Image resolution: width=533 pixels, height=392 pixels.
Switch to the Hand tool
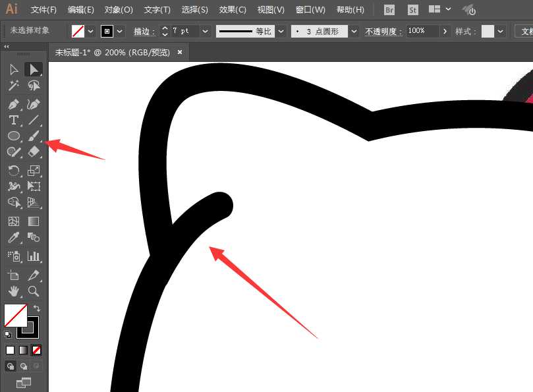(x=14, y=291)
